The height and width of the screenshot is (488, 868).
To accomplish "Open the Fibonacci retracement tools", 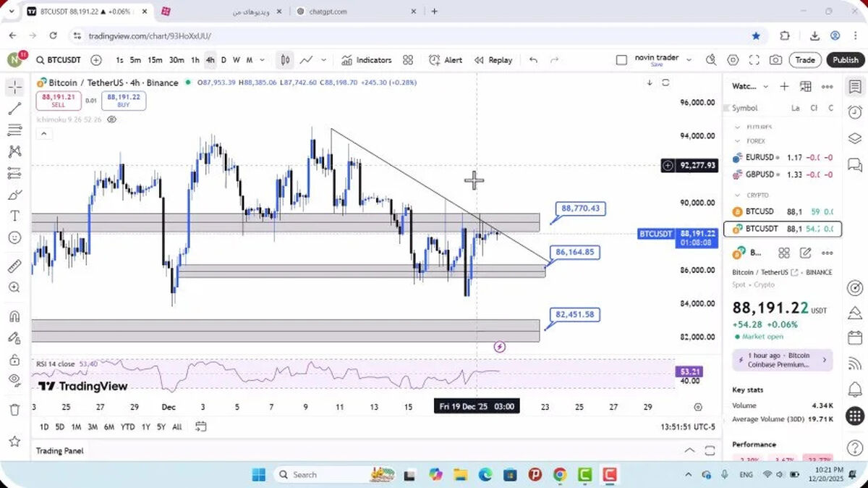I will (x=14, y=130).
